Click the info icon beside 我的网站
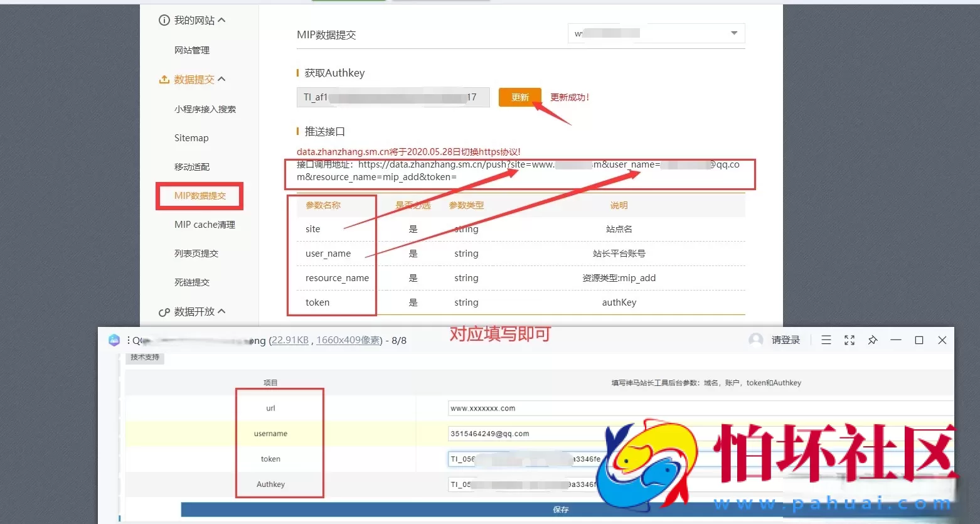 [x=164, y=19]
